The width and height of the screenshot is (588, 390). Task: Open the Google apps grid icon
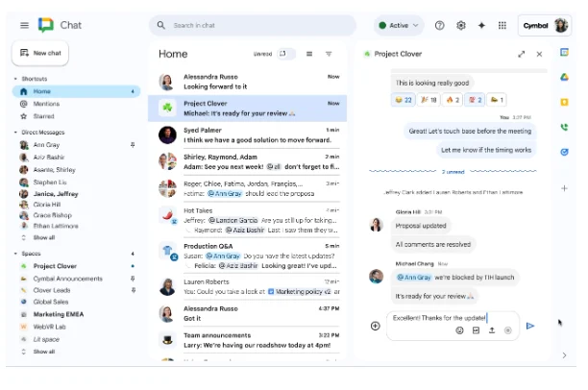point(502,26)
